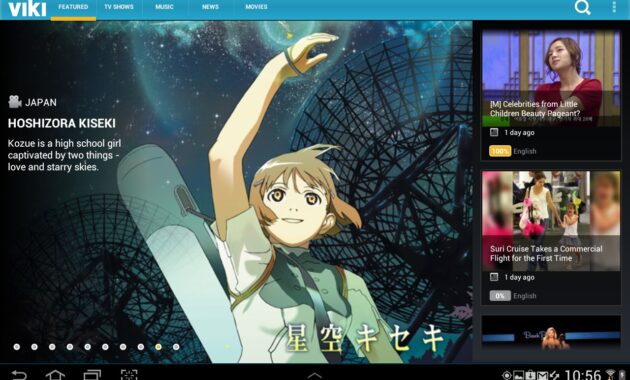This screenshot has height=380, width=630.
Task: Tap the 0% subtitle completion badge
Action: tap(500, 296)
